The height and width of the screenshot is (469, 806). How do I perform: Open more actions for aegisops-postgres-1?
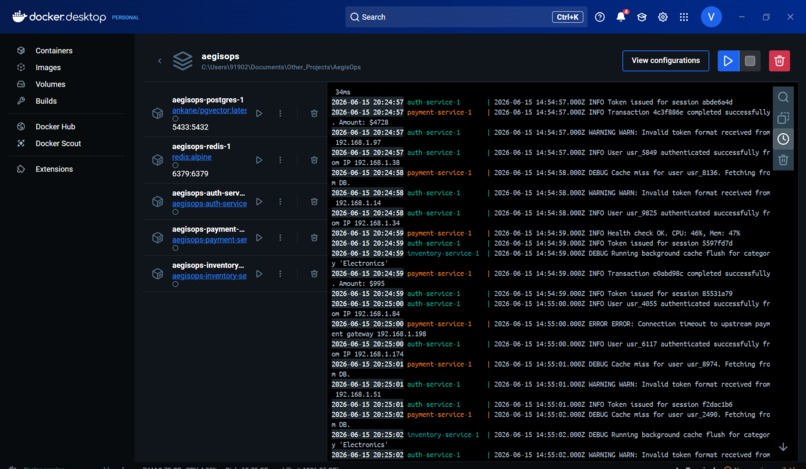click(x=280, y=113)
